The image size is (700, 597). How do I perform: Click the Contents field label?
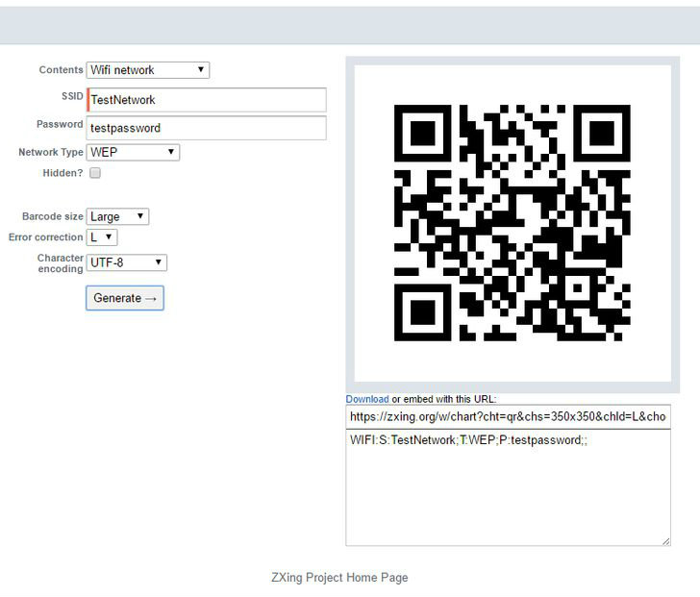pos(62,70)
